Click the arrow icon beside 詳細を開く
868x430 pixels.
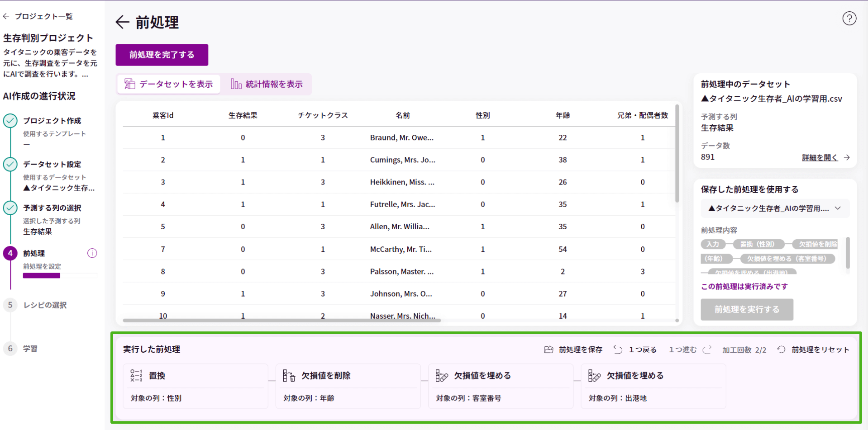pos(847,157)
